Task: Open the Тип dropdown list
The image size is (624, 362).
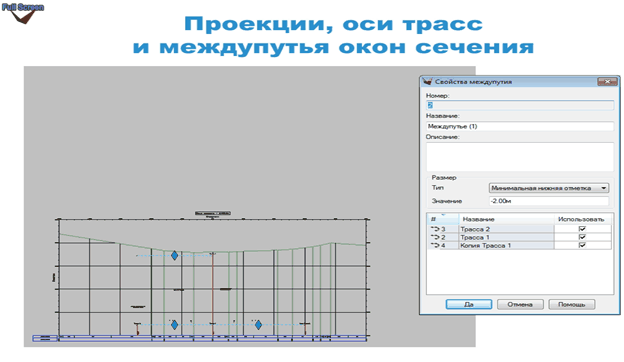Action: 604,188
